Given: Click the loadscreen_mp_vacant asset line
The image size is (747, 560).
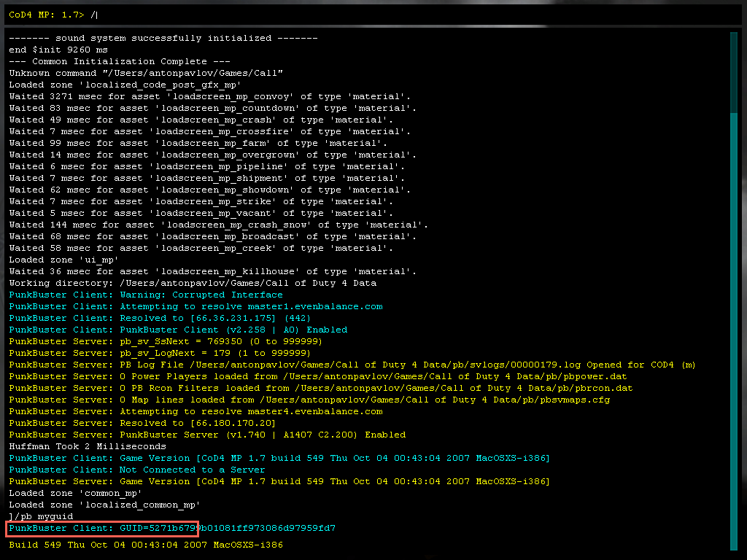Looking at the screenshot, I should tap(201, 213).
